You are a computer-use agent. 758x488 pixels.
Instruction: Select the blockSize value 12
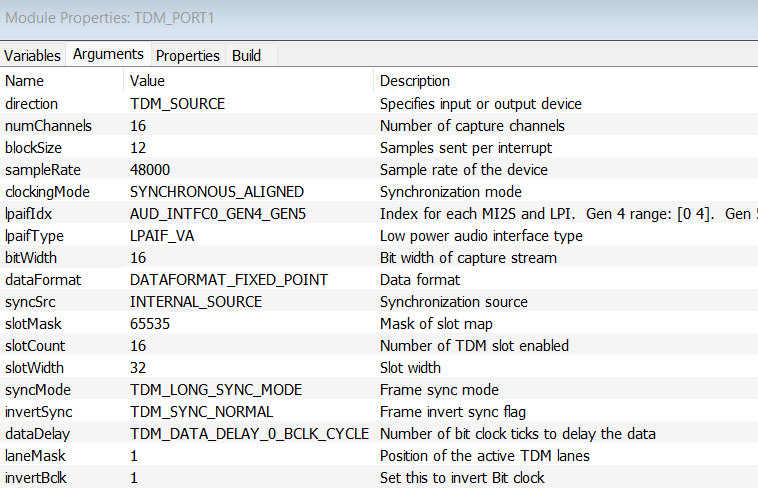[138, 148]
